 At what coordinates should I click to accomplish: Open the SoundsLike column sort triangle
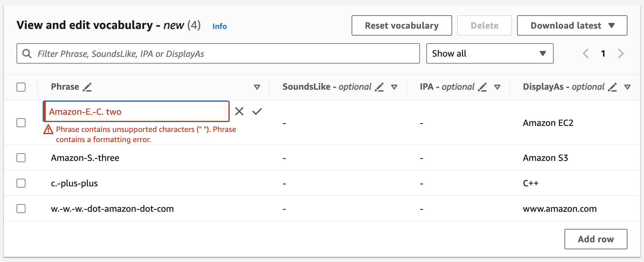pyautogui.click(x=394, y=87)
